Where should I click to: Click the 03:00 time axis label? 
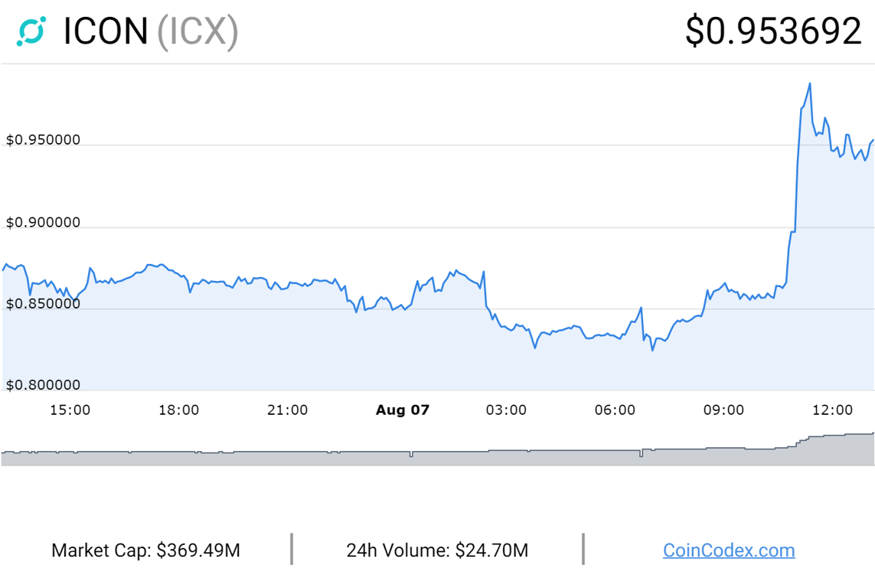coord(506,410)
